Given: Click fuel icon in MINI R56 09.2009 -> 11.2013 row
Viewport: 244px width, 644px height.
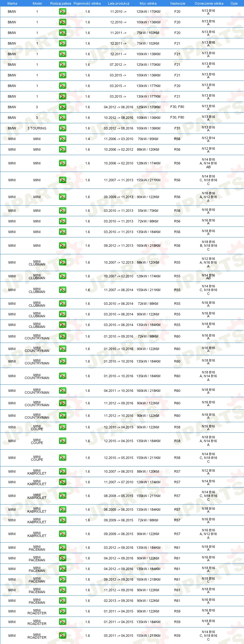Looking at the screenshot, I should 62,197.
